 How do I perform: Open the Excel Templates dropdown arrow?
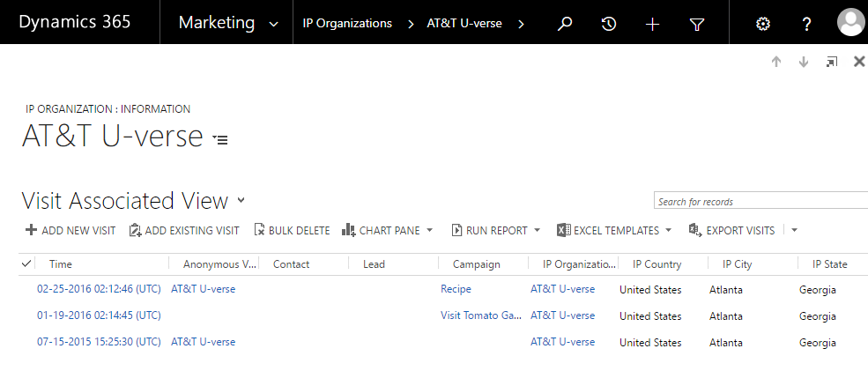668,230
